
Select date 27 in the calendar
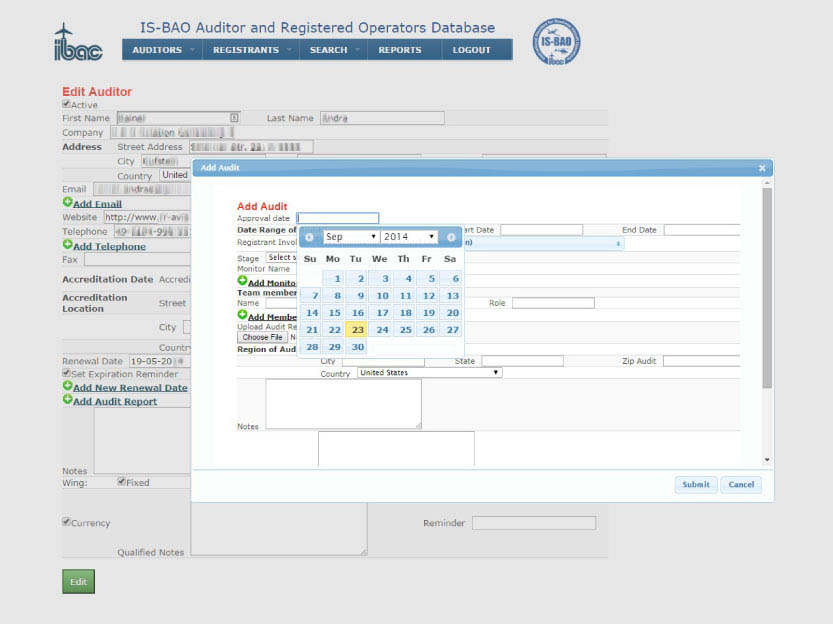(451, 330)
